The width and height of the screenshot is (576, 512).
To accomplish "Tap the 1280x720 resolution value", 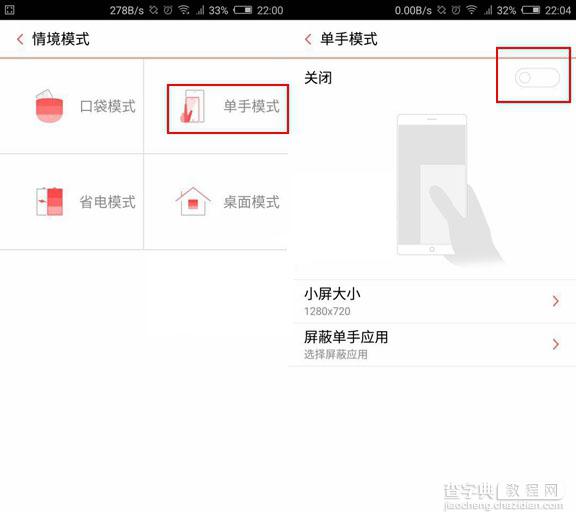I will pyautogui.click(x=327, y=311).
